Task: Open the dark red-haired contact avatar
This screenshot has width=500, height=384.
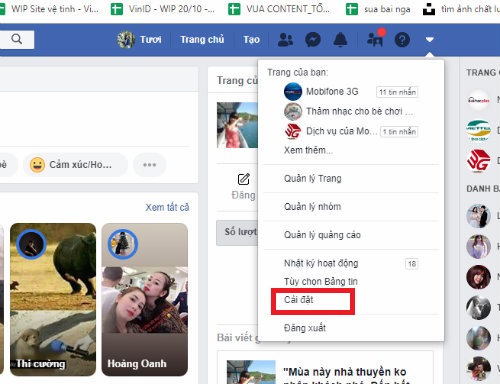Action: click(x=478, y=277)
